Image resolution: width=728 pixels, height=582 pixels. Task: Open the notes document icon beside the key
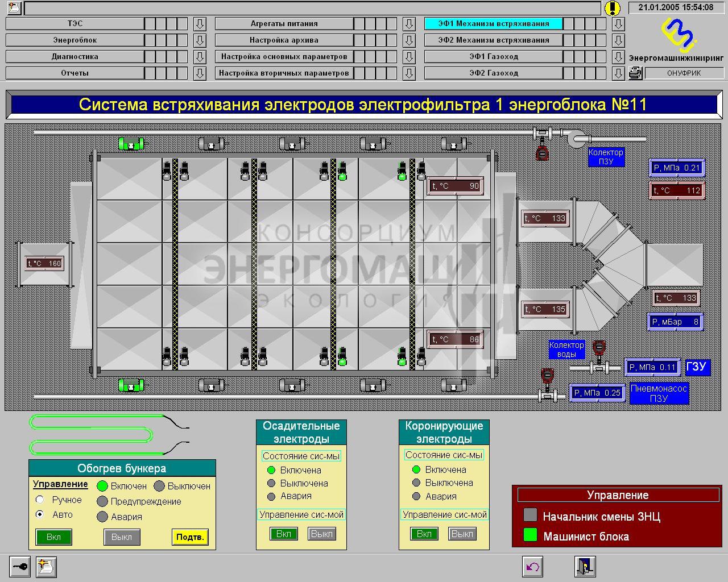46,567
